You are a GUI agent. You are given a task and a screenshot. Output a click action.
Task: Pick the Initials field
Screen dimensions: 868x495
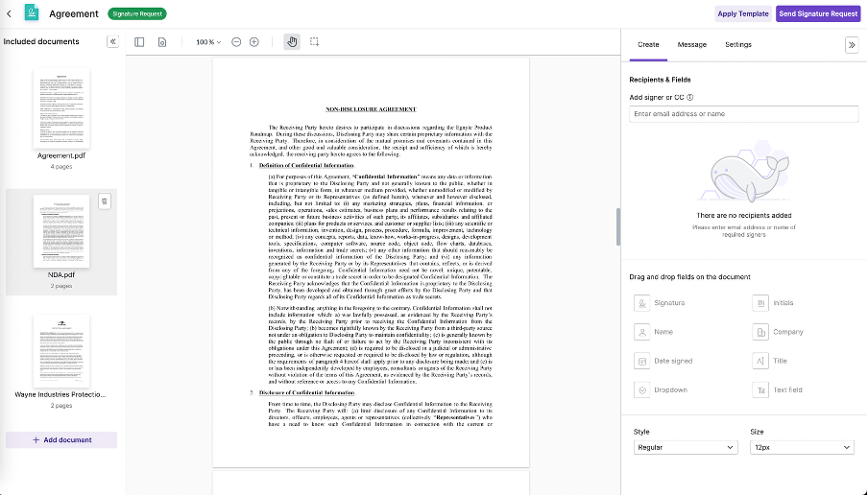(x=773, y=303)
